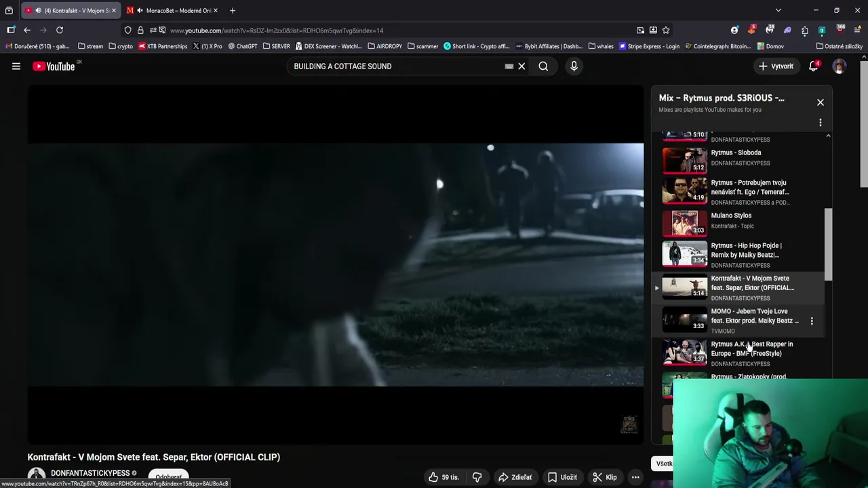Screen dimensions: 868x488
Task: Open Stripe Express - Login bookmark
Action: click(649, 46)
